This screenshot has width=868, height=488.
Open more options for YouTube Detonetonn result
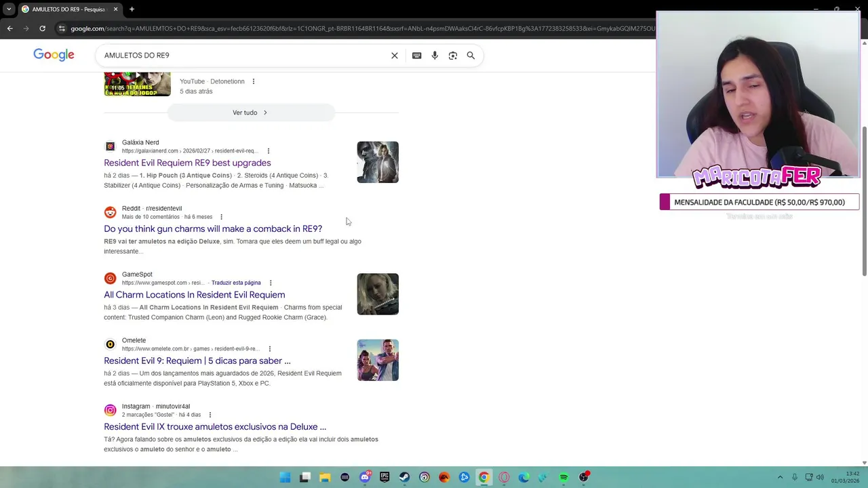pyautogui.click(x=254, y=81)
